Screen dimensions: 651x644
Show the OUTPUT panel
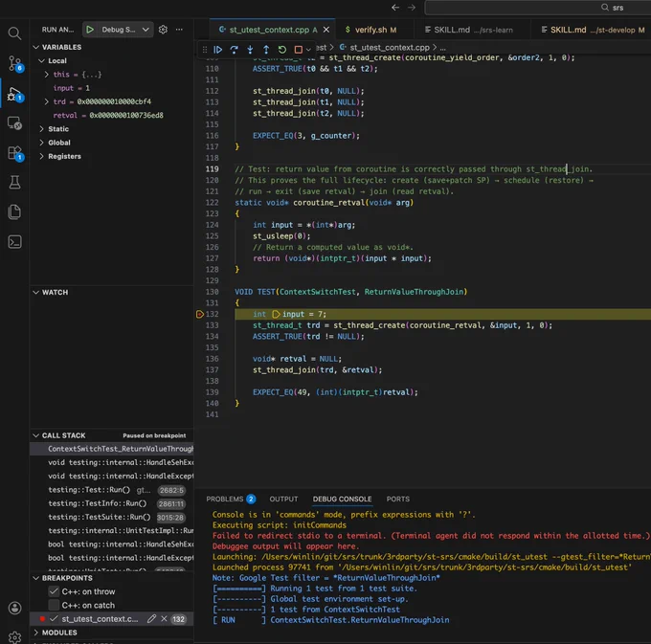(x=283, y=499)
